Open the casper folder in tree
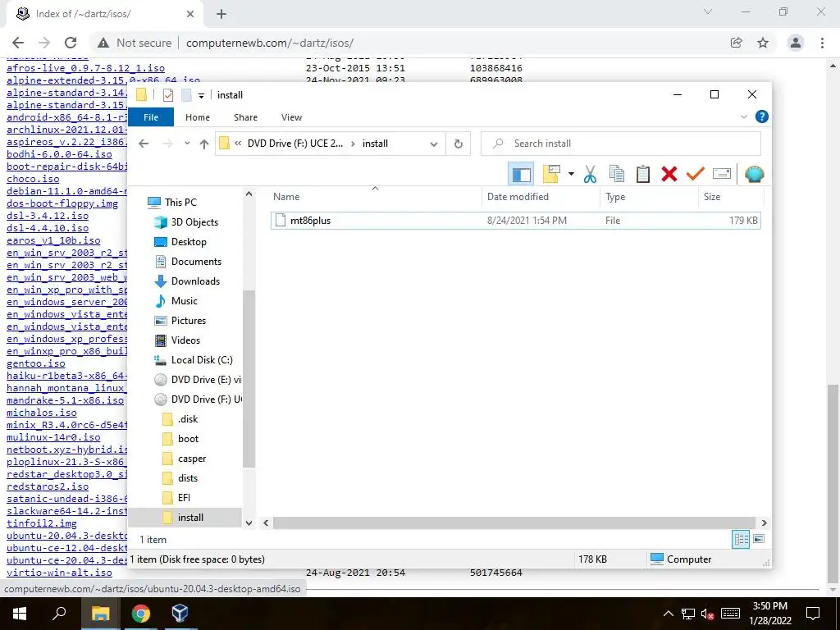840x630 pixels. [192, 459]
